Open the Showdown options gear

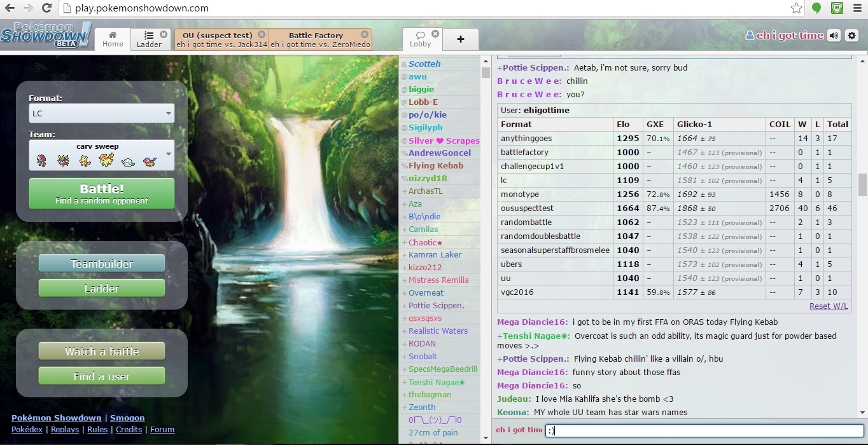[852, 36]
